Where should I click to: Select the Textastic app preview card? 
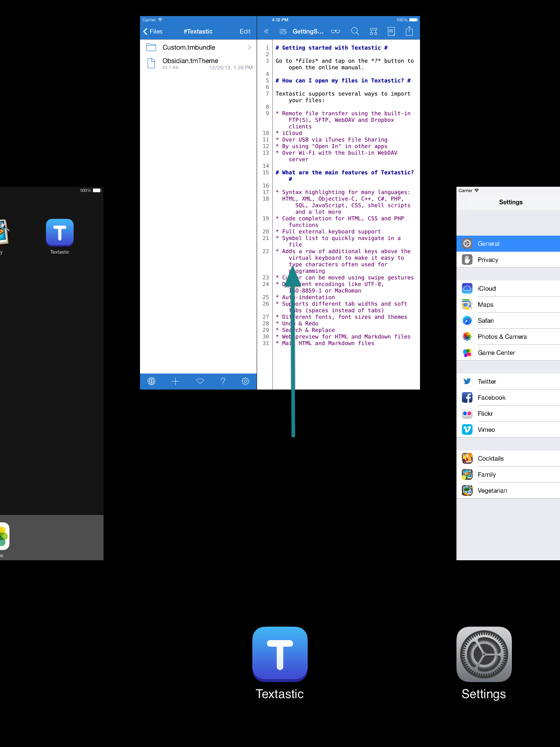coord(280,203)
